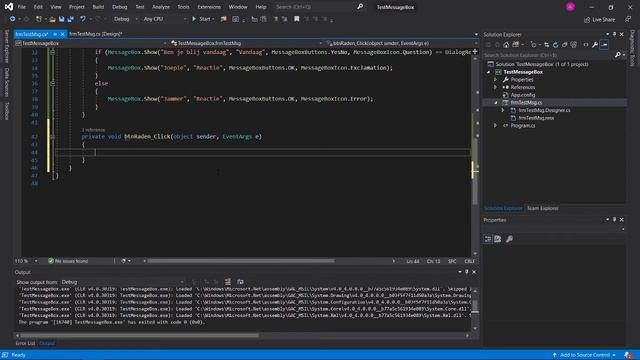Click the split editor icon above scrollbar
Screen dimensions: 640x360
point(475,51)
